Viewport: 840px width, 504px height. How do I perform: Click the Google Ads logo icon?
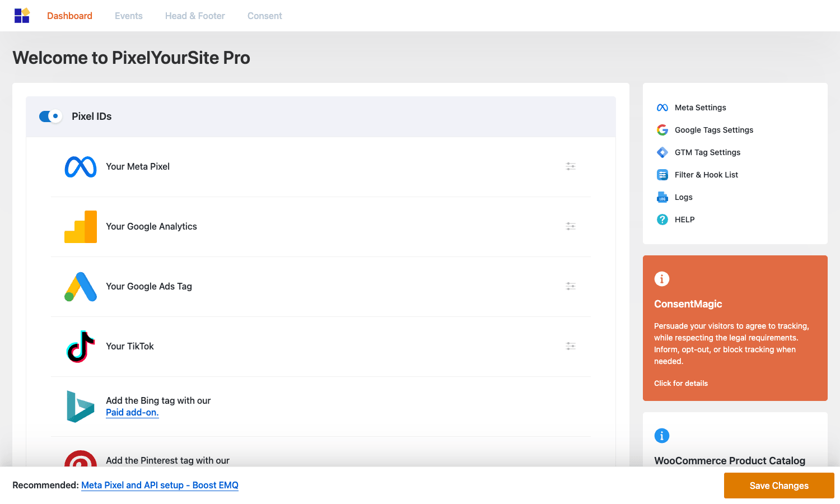81,287
